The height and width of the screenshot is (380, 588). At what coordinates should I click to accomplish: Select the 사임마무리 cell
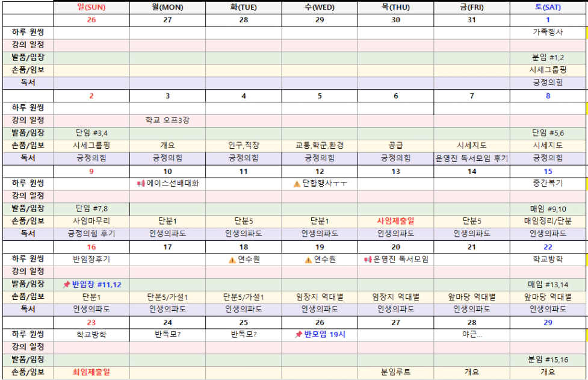pyautogui.click(x=91, y=222)
